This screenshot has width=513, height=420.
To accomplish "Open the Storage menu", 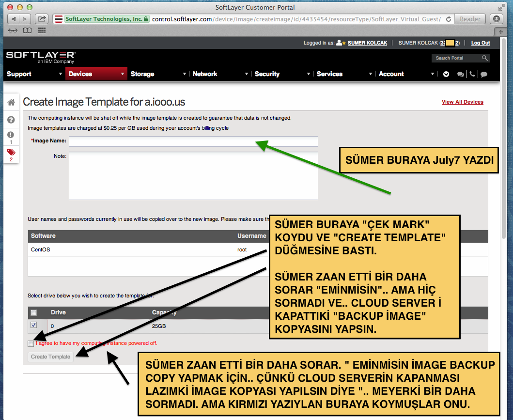I will coord(158,74).
